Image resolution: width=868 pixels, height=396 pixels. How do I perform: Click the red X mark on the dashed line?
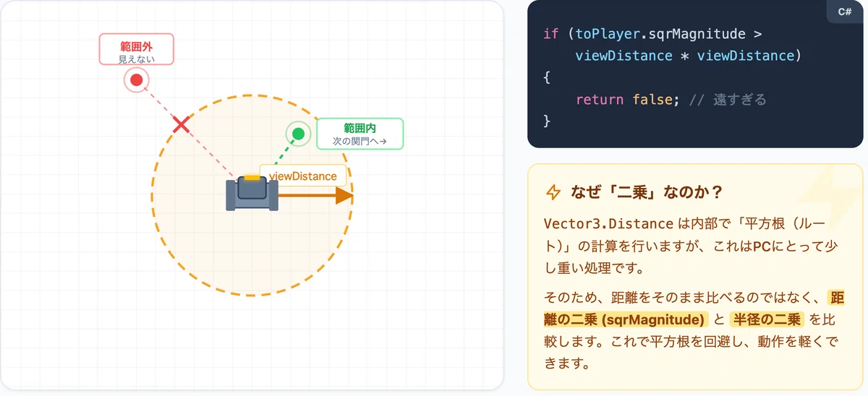tap(182, 125)
